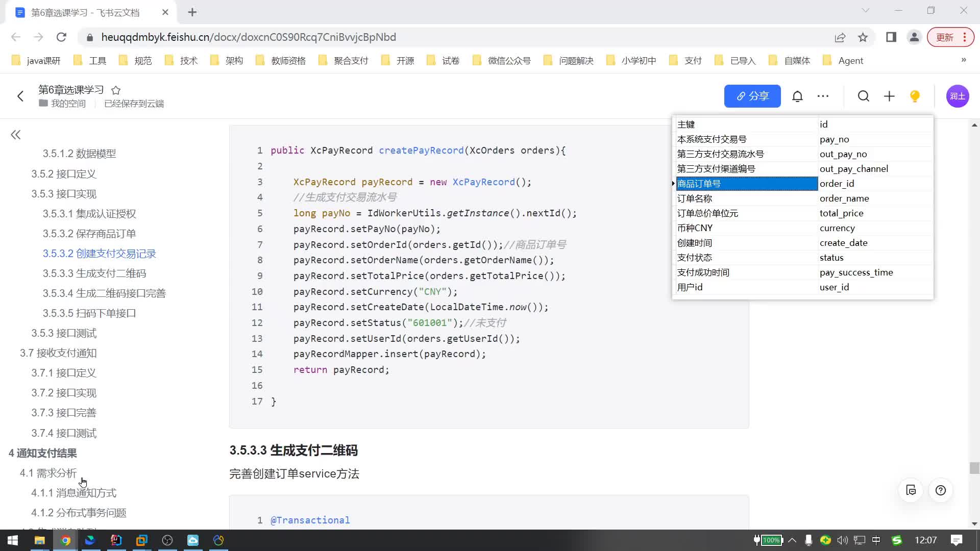Open the 聚合支付 bookmark folder
The image size is (980, 551).
pos(343,61)
